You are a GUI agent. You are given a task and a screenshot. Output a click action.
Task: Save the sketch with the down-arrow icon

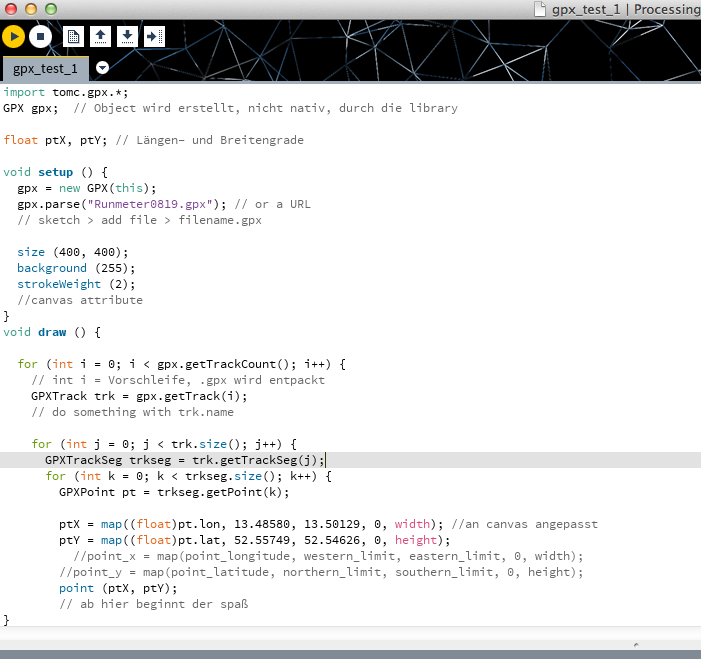coord(127,37)
